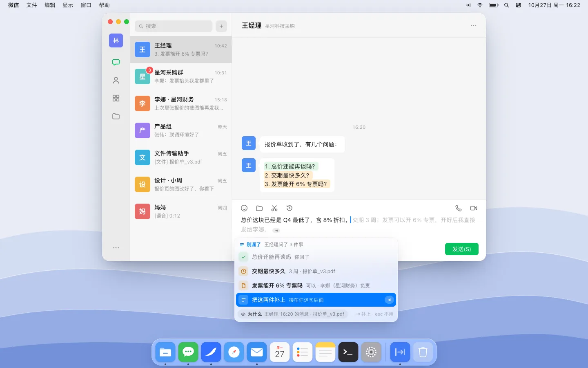Open the 窗口 menu in the menu bar
Viewport: 588px width, 368px height.
tap(86, 5)
